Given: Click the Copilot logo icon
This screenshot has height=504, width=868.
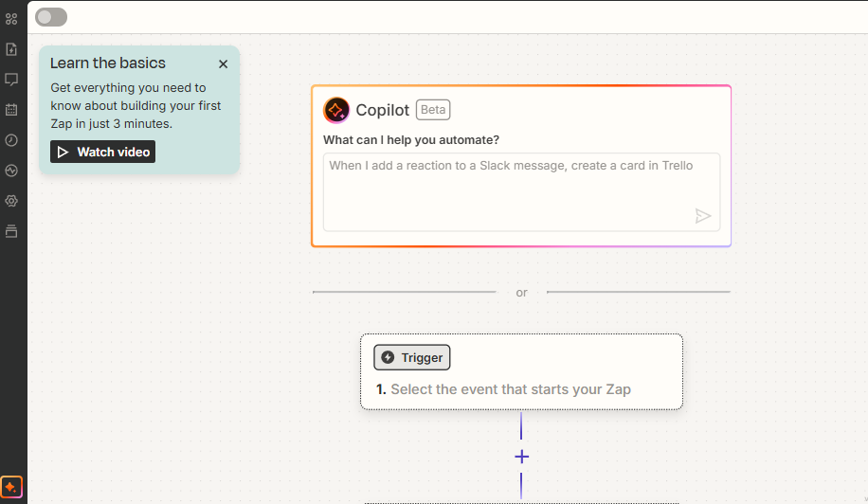Looking at the screenshot, I should [336, 110].
